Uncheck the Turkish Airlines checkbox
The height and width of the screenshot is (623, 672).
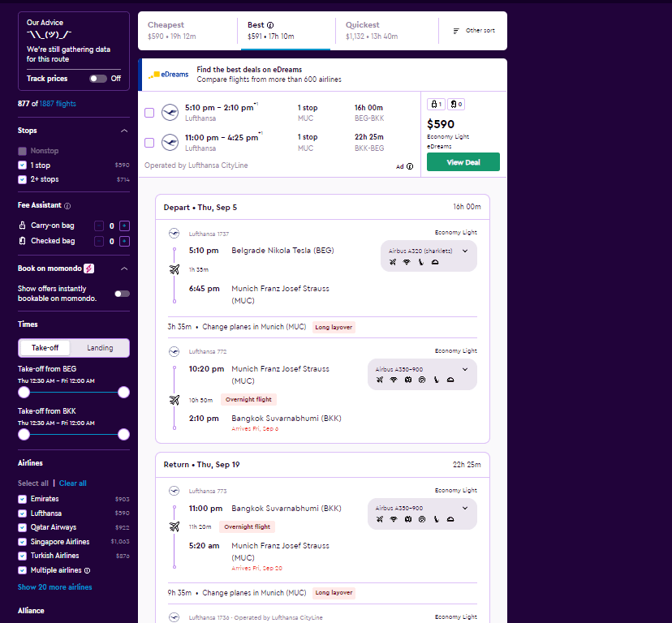[x=22, y=556]
